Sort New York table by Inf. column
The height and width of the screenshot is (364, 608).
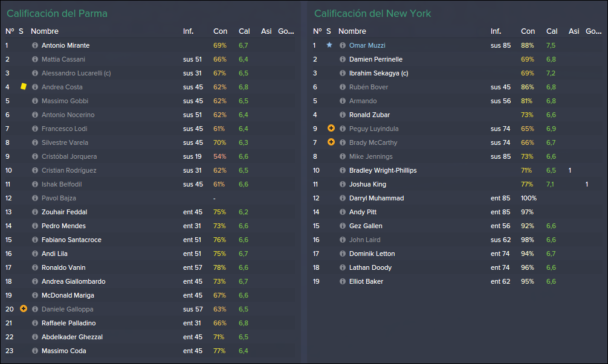click(496, 31)
